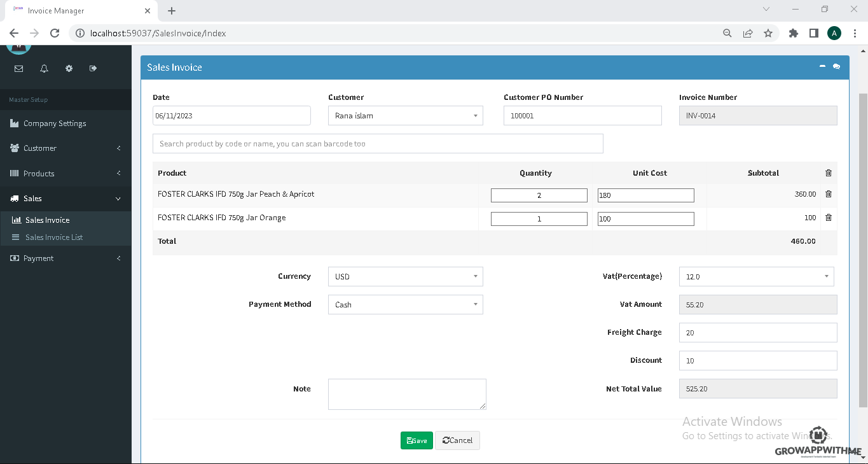Open the settings gear icon in the sidebar

(x=68, y=68)
